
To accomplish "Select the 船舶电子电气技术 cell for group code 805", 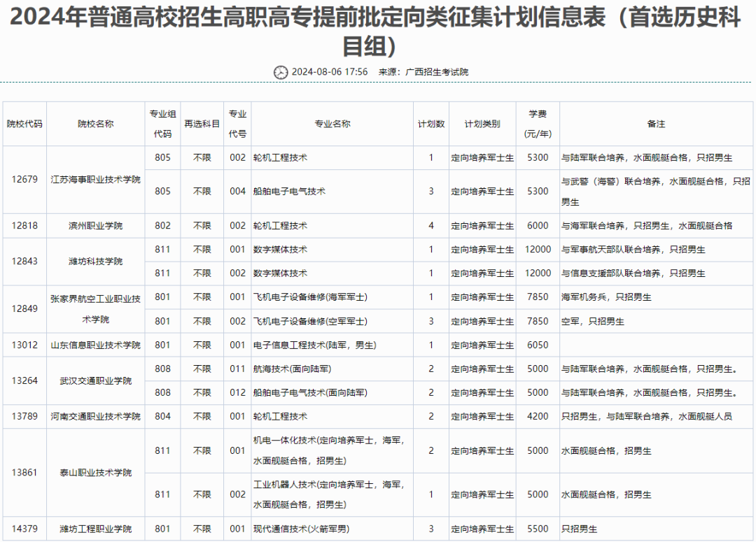I will coord(332,192).
